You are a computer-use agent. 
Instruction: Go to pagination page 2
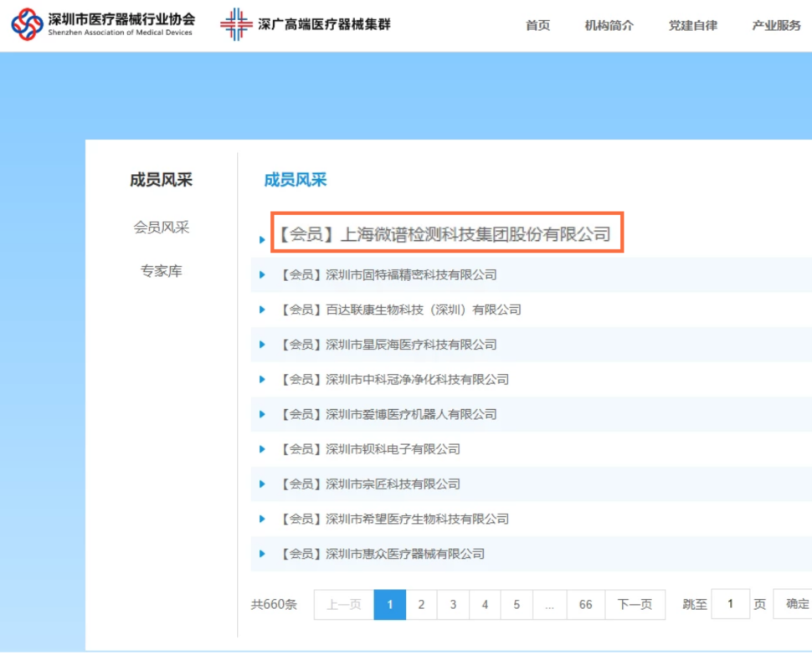pyautogui.click(x=422, y=604)
